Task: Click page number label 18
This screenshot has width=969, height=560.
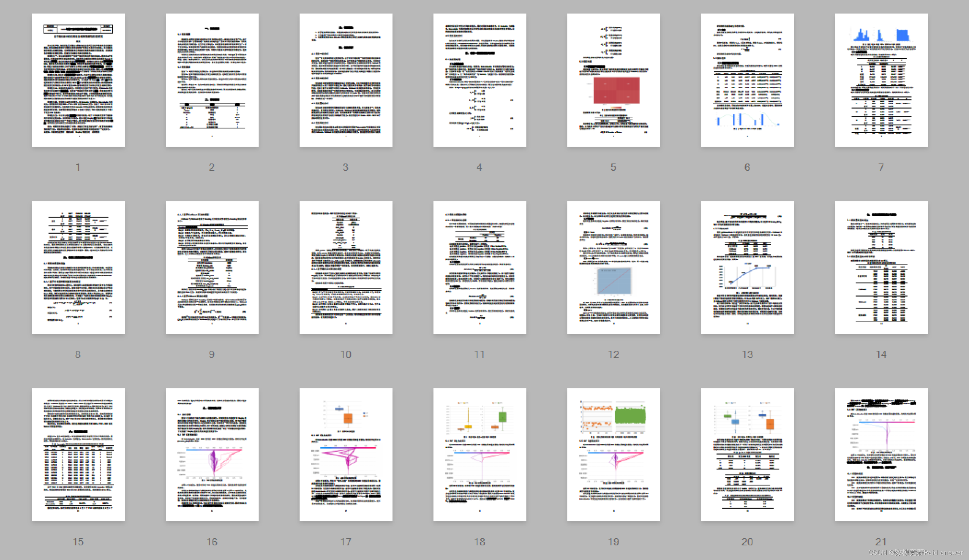Action: point(480,542)
